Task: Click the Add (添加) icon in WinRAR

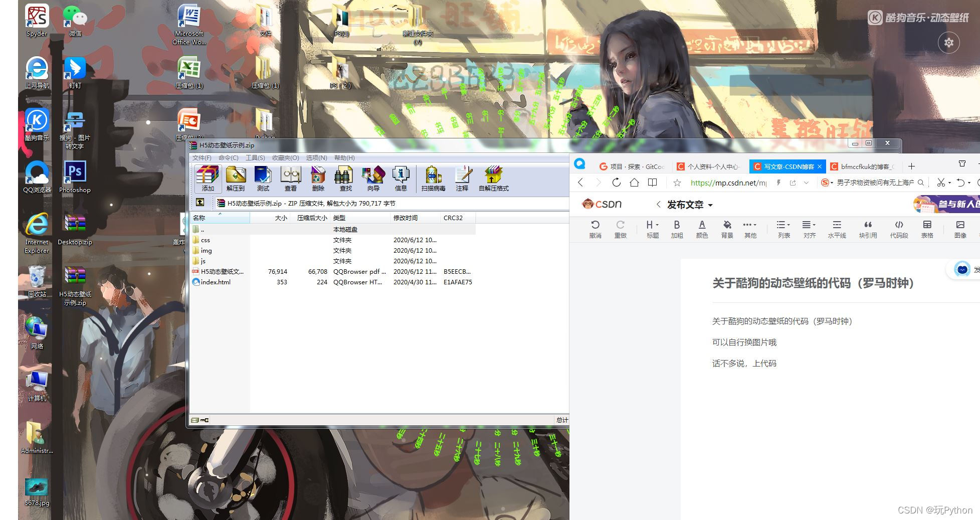Action: pyautogui.click(x=208, y=179)
